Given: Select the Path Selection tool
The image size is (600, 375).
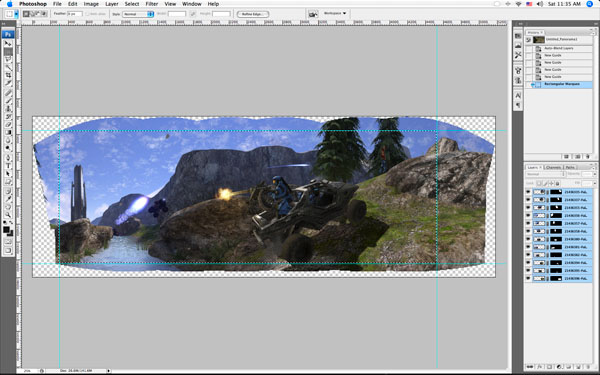Looking at the screenshot, I should 8,173.
